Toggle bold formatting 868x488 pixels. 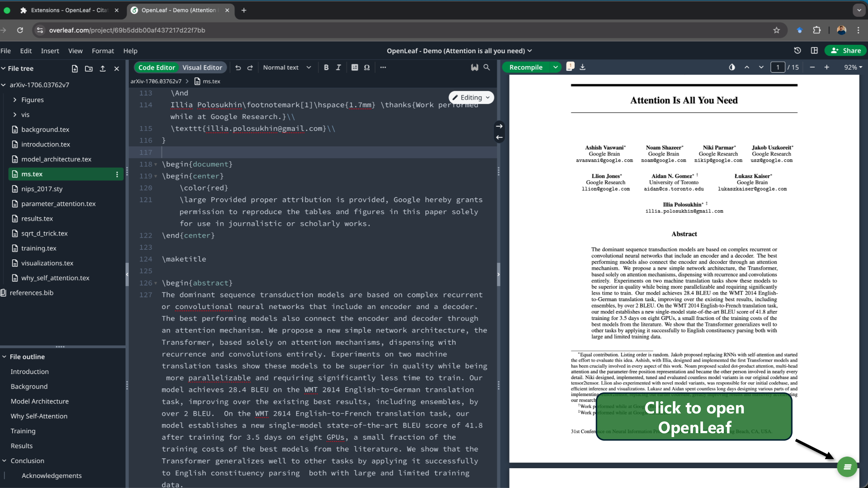[x=326, y=68]
